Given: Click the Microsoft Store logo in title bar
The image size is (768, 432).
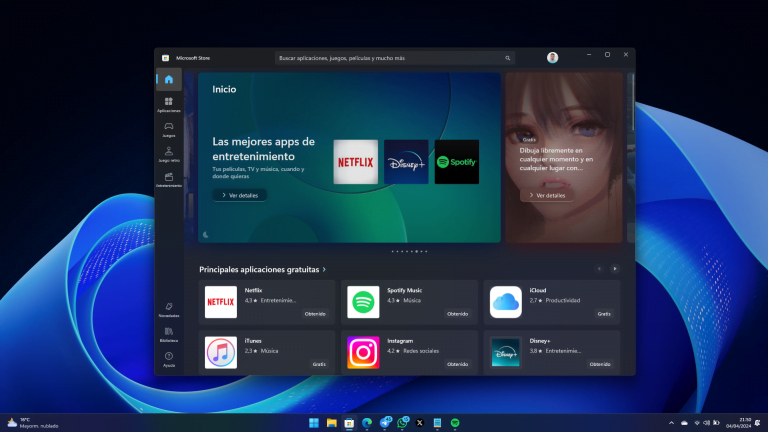Looking at the screenshot, I should coord(166,58).
